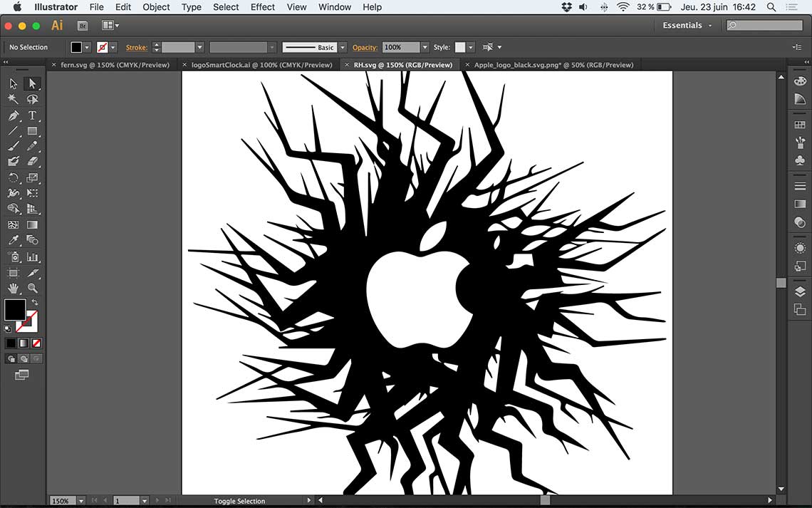
Task: Open the Brushes panel
Action: pyautogui.click(x=800, y=142)
